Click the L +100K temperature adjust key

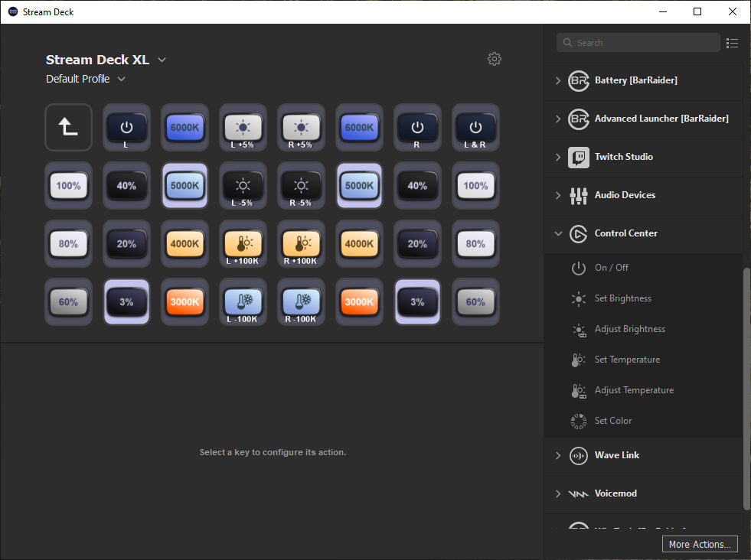pyautogui.click(x=243, y=244)
